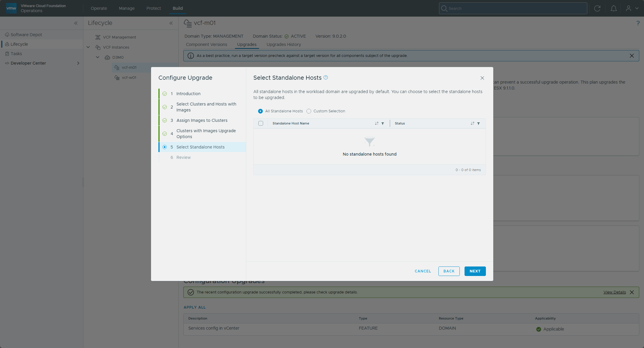
Task: Tick the select-all checkbox in hosts table
Action: 261,123
